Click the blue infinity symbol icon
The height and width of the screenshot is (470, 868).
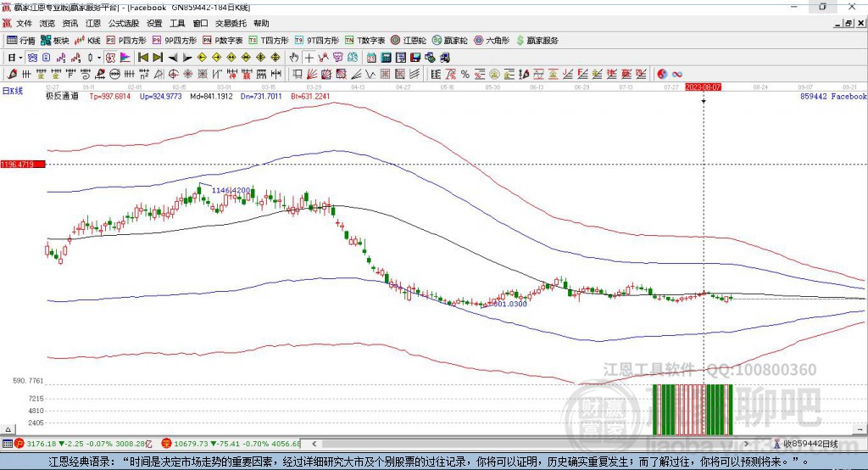[677, 75]
